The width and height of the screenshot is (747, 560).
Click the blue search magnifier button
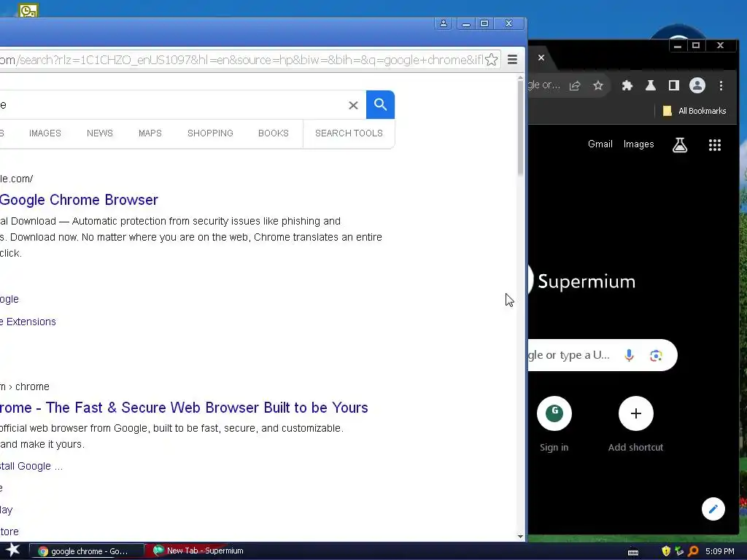click(x=380, y=105)
